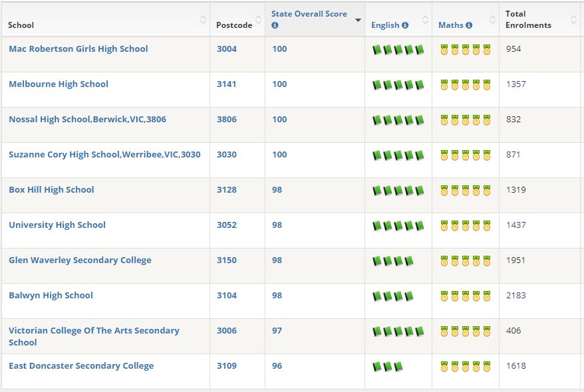Click postcode 3128 link
The height and width of the screenshot is (392, 584).
pos(227,189)
